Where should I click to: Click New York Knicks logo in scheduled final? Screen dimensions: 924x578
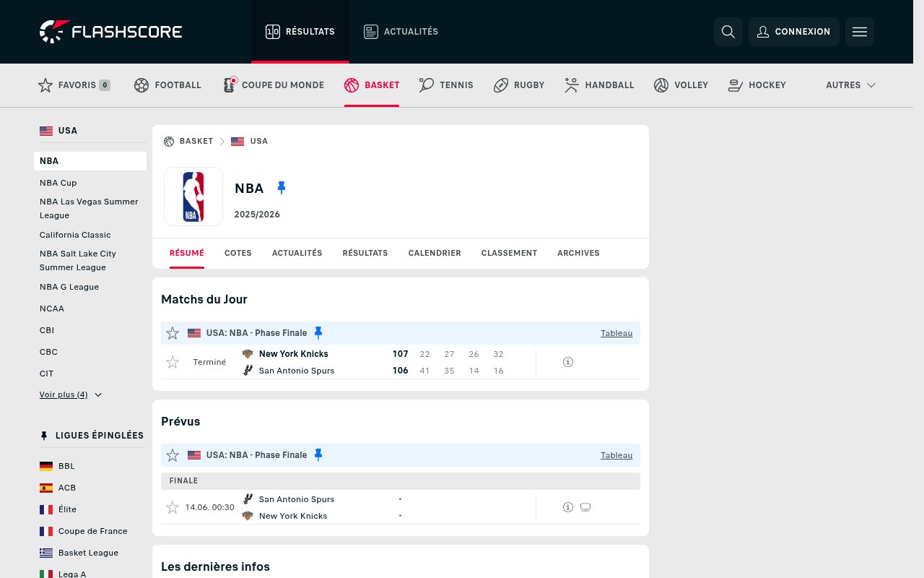(x=248, y=516)
